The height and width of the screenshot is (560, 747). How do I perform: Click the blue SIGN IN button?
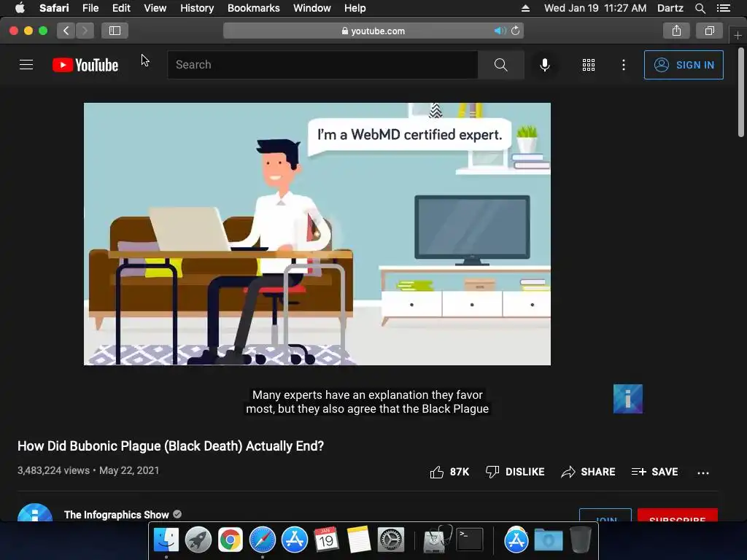coord(684,65)
